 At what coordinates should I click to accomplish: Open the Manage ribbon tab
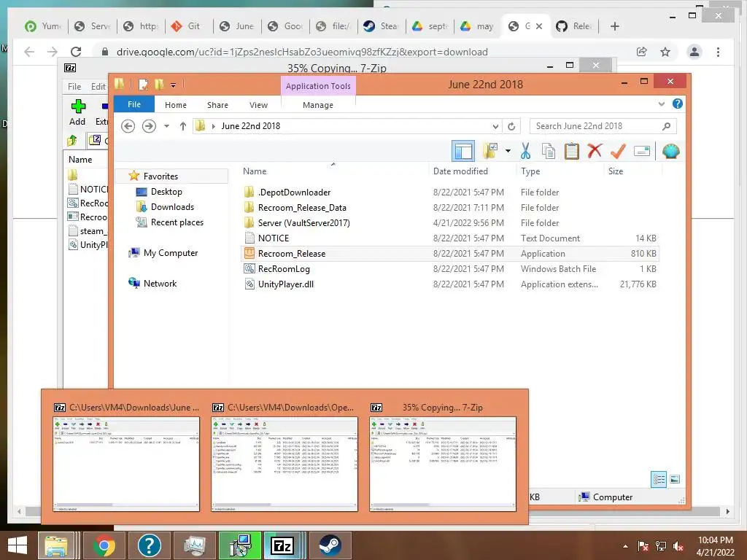coord(318,105)
